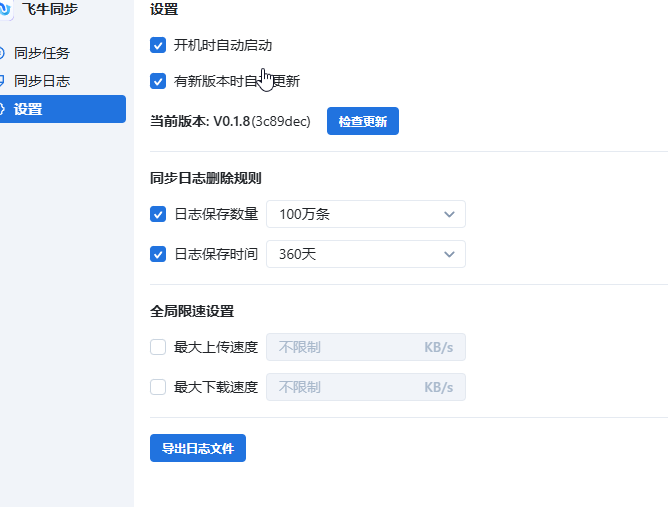The width and height of the screenshot is (668, 507).
Task: Click the 设置 gear icon in sidebar
Action: coord(3,109)
